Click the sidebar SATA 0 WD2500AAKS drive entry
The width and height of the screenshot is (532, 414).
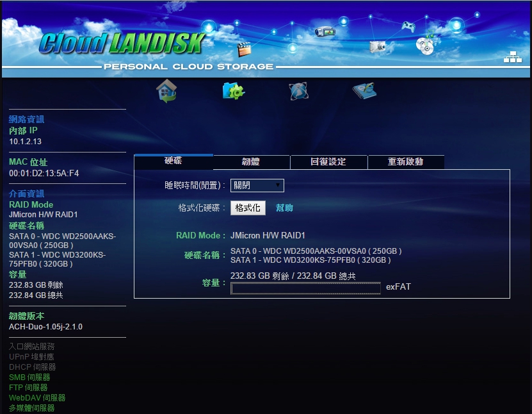[x=63, y=240]
